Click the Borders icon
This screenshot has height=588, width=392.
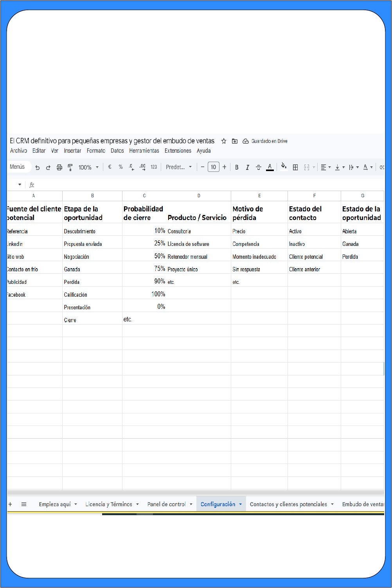295,167
